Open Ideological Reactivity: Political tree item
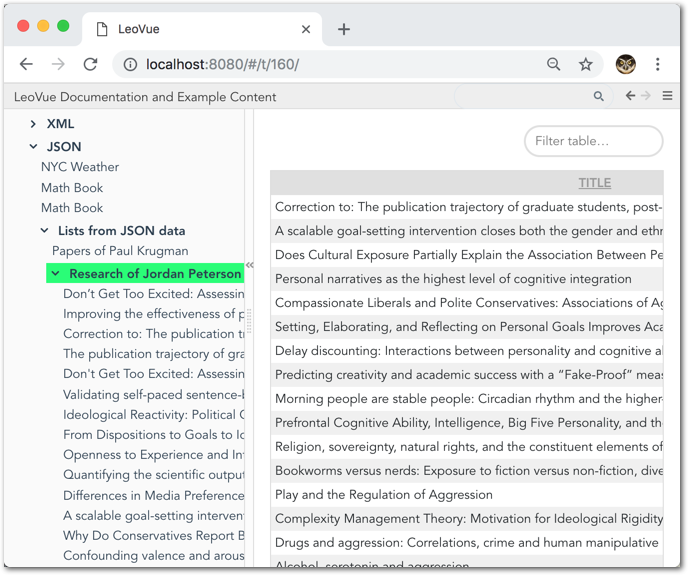 [154, 415]
